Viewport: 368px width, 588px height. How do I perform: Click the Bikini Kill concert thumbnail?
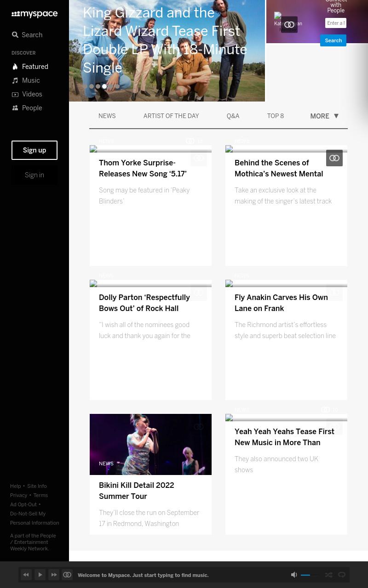click(150, 444)
